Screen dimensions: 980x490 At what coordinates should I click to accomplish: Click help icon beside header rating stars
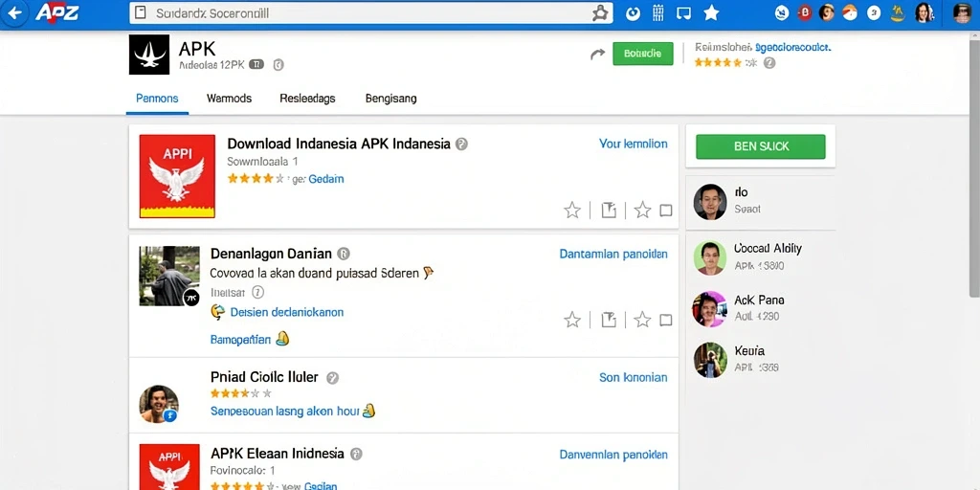coord(769,63)
